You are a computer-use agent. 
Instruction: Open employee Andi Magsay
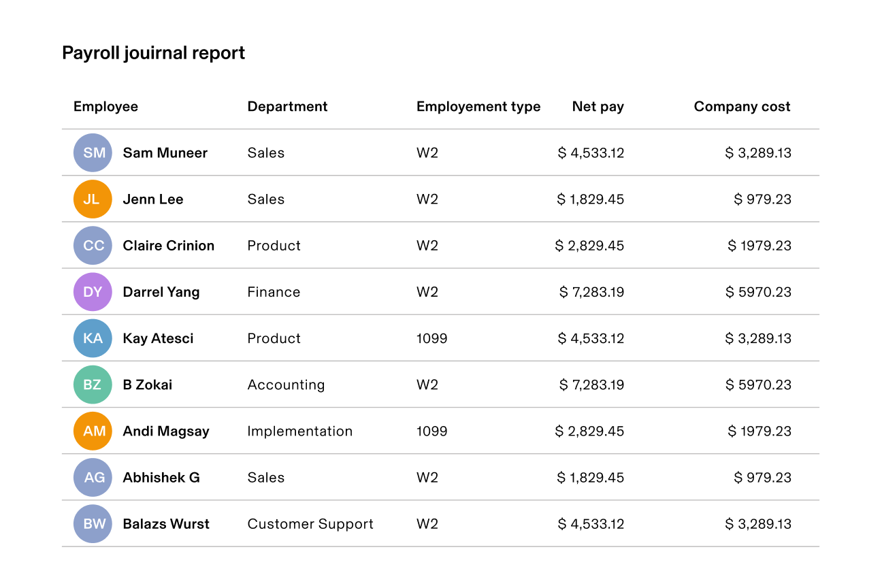click(166, 431)
